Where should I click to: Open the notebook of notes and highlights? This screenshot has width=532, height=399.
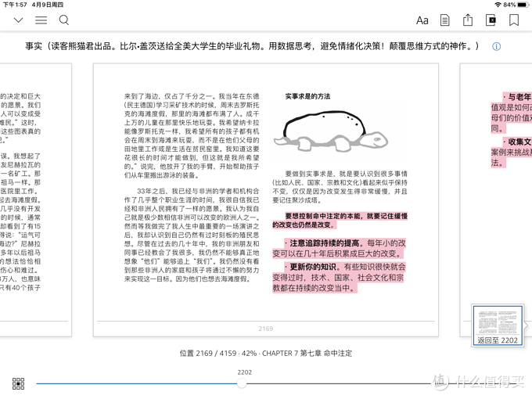click(445, 20)
